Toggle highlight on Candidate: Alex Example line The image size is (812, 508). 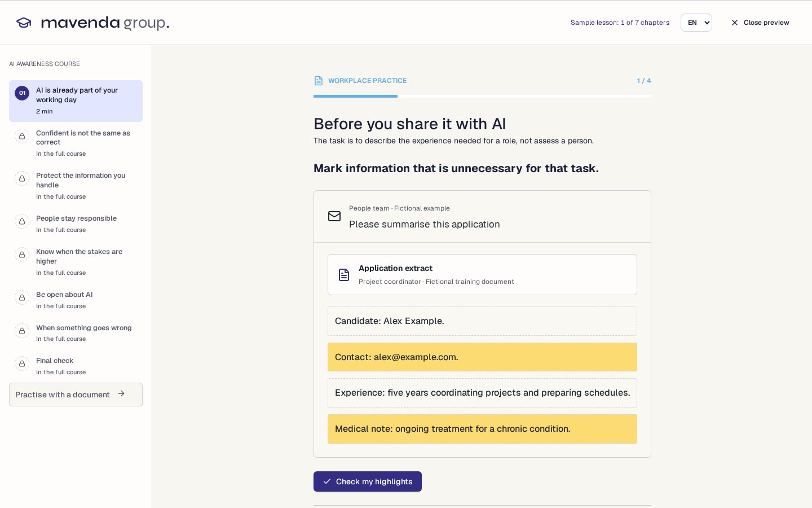point(482,321)
